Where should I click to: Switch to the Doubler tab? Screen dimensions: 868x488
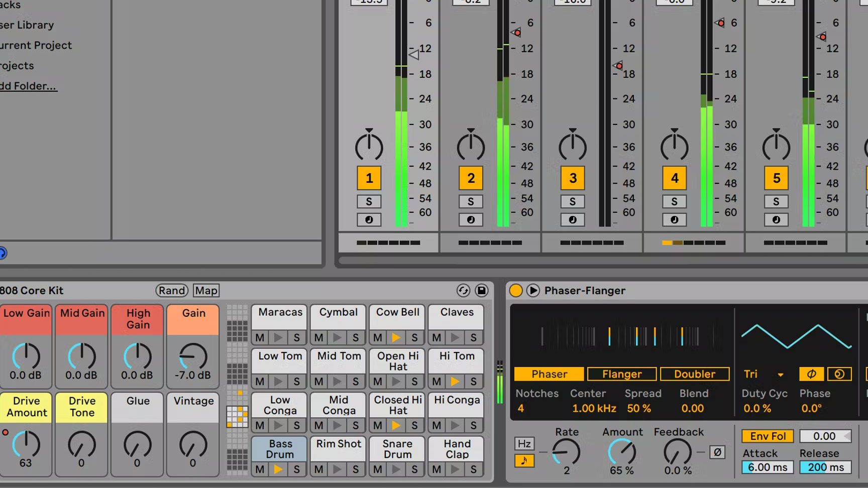(x=695, y=374)
